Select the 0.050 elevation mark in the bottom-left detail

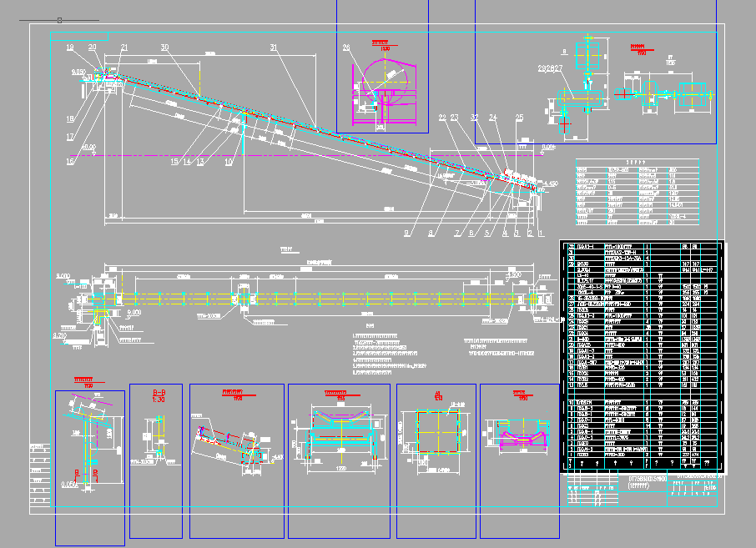[x=69, y=485]
